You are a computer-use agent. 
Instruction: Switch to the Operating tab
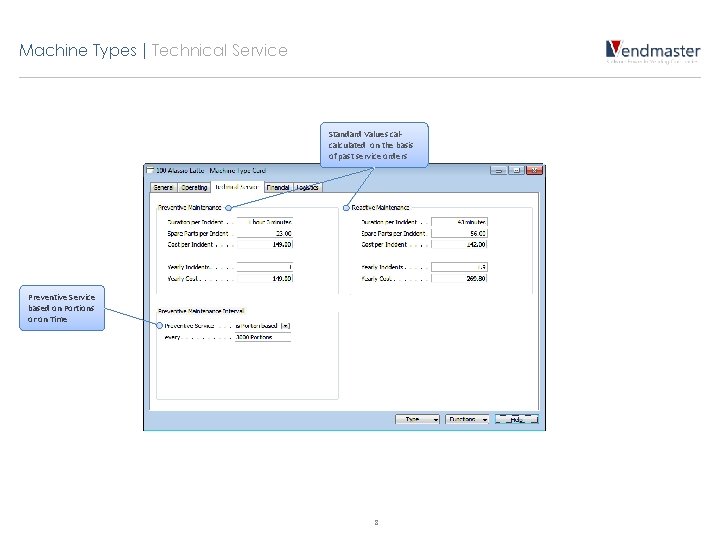[194, 187]
